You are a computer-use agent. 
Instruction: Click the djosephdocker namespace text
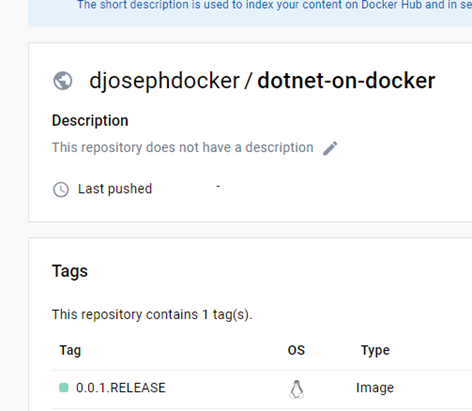pos(164,81)
